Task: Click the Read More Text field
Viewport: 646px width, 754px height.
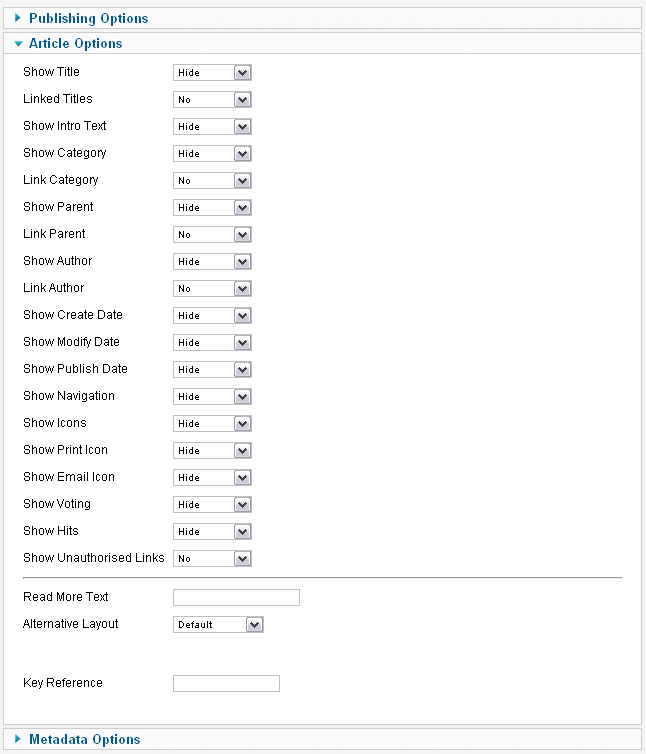Action: click(236, 597)
